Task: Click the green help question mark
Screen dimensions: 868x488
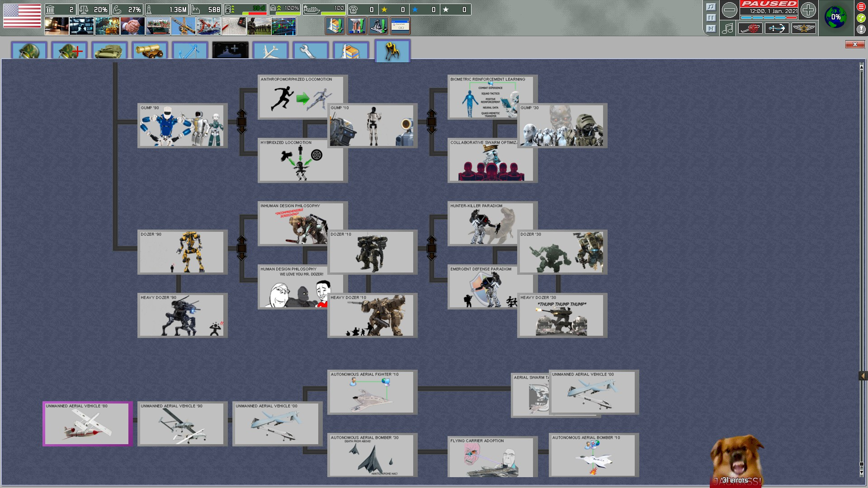Action: click(861, 18)
